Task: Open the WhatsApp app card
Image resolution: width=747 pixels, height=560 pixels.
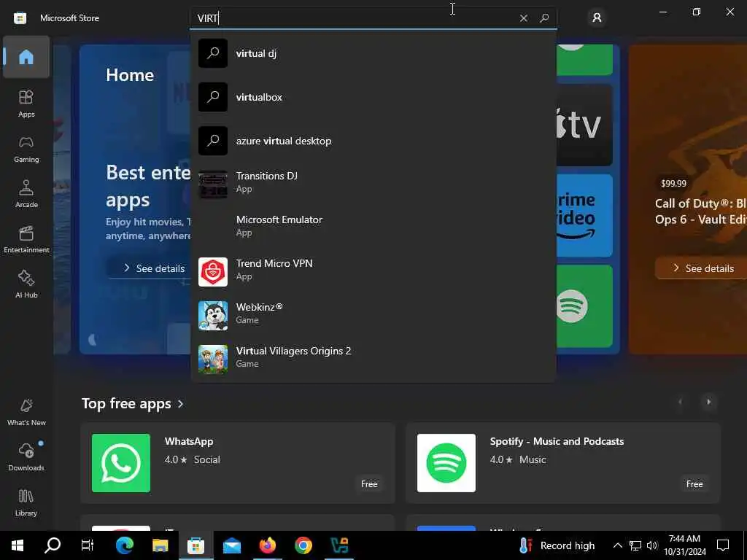Action: coord(238,463)
